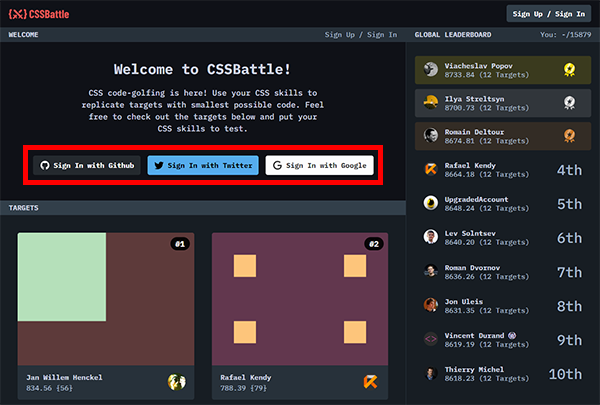Viewport: 600px width, 405px height.
Task: Click Jan Willem Henckel's avatar on target card
Action: pos(177,382)
